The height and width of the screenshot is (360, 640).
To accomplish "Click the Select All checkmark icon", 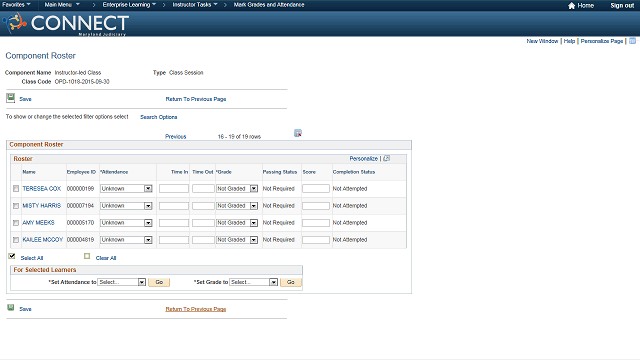I will 12,256.
